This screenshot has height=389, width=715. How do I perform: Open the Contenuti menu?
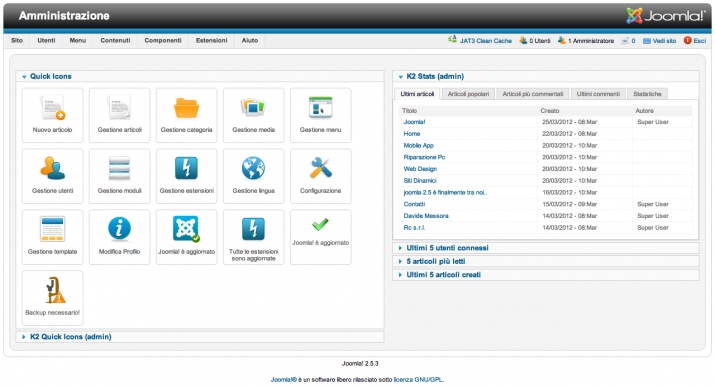coord(115,41)
